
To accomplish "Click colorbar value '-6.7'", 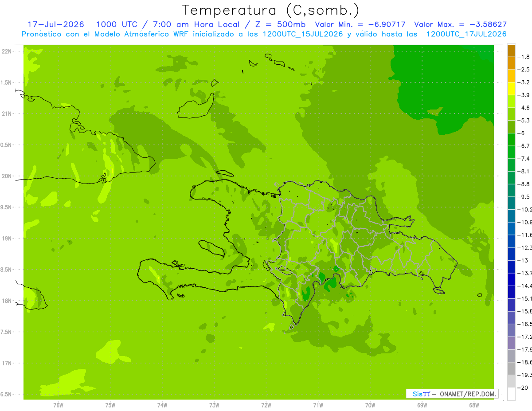I will [524, 146].
